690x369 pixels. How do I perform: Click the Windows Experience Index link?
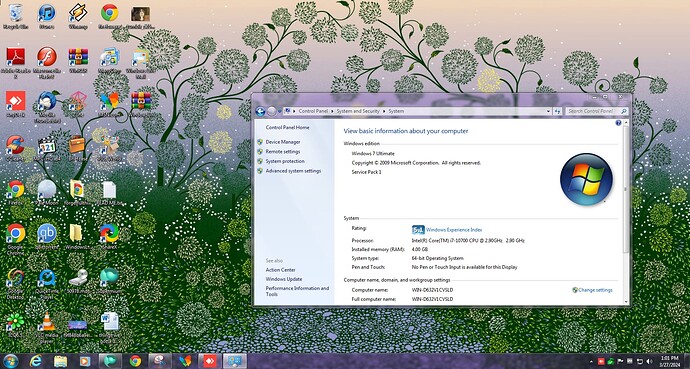[x=454, y=230]
